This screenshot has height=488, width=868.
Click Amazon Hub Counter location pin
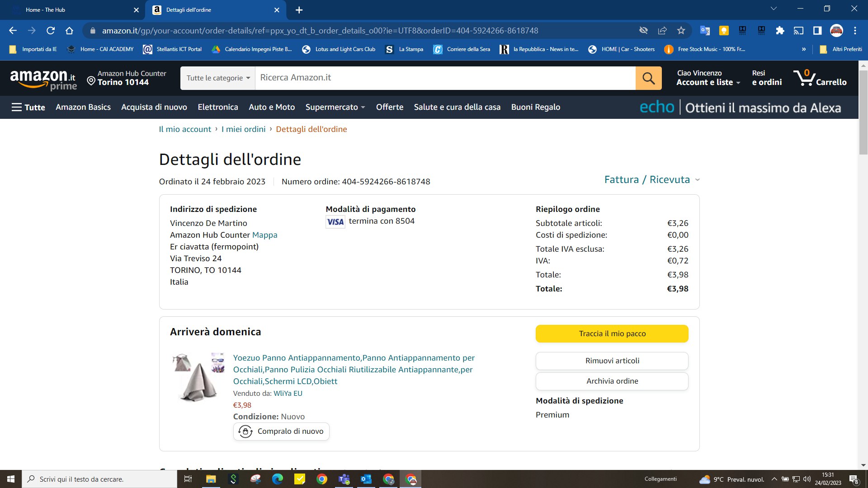91,81
